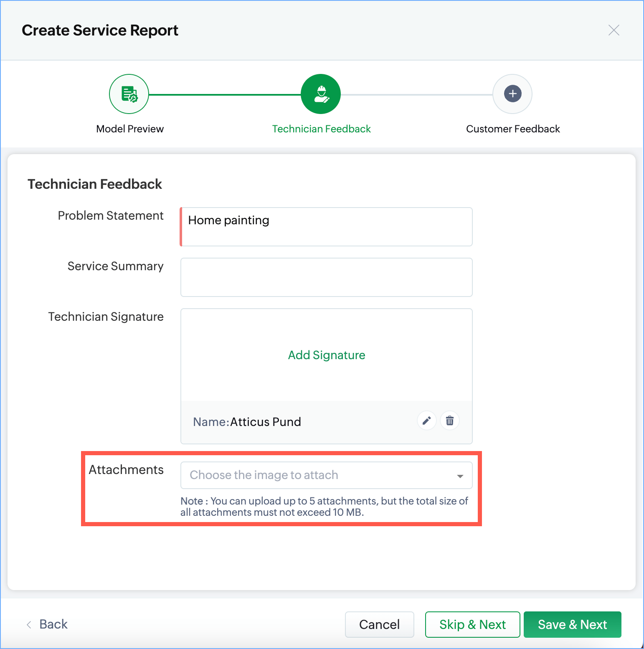Click the attachments size limit note
644x649 pixels.
pos(325,507)
